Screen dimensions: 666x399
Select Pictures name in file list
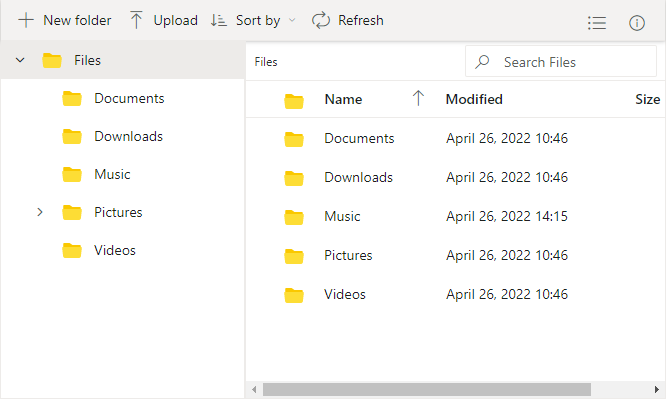click(x=348, y=255)
